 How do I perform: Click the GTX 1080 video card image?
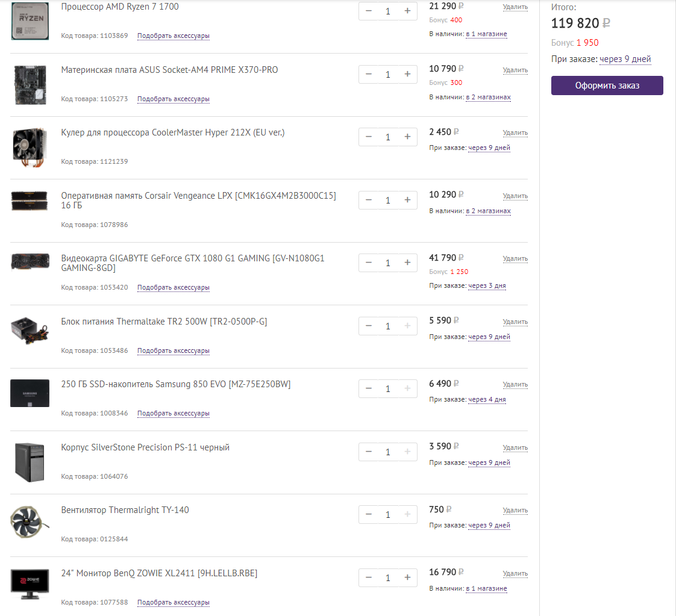point(30,263)
